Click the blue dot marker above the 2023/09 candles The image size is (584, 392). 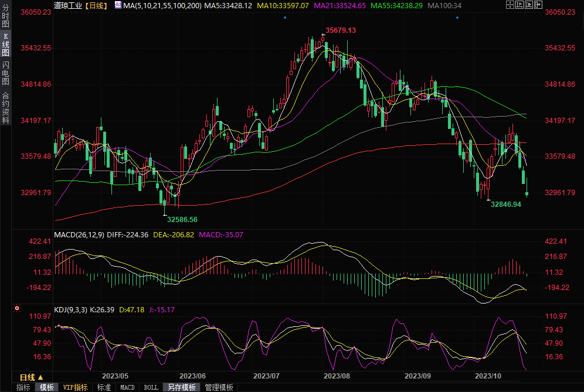pyautogui.click(x=457, y=18)
